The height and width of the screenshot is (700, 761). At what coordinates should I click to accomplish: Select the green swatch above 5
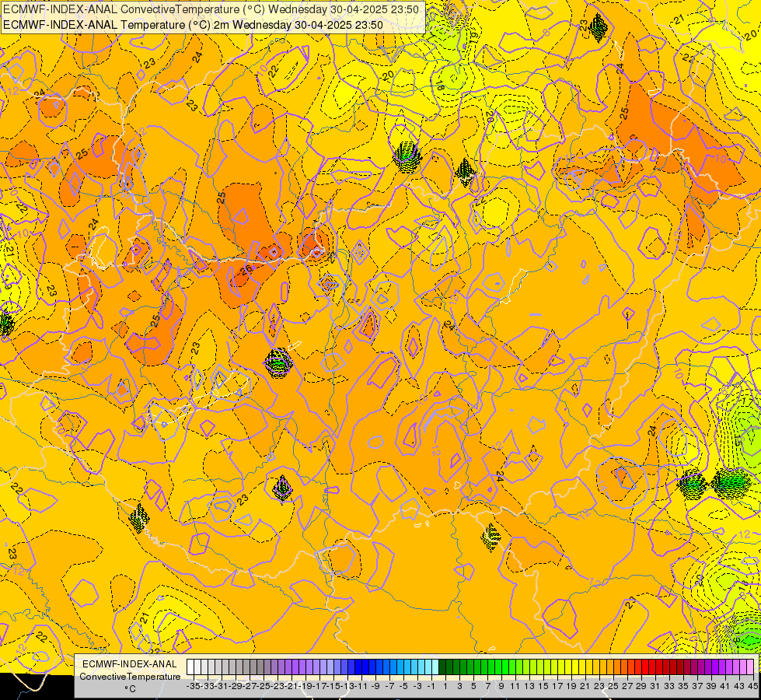tap(471, 667)
